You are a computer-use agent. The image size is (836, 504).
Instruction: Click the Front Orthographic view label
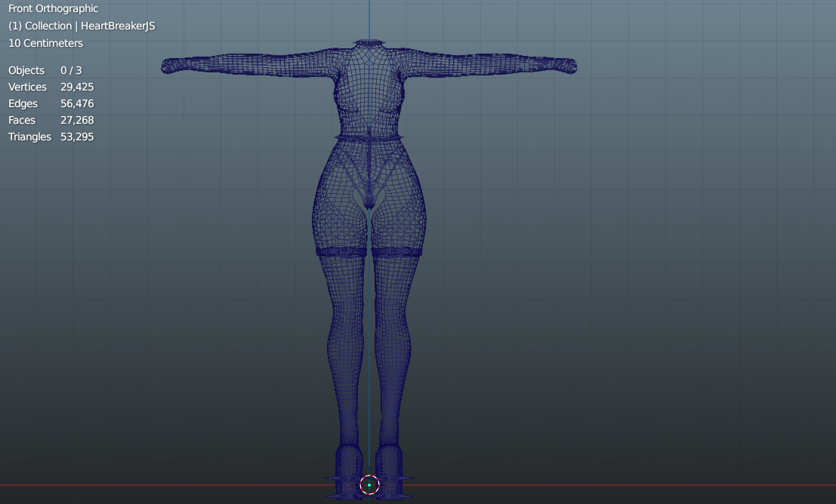coord(53,8)
